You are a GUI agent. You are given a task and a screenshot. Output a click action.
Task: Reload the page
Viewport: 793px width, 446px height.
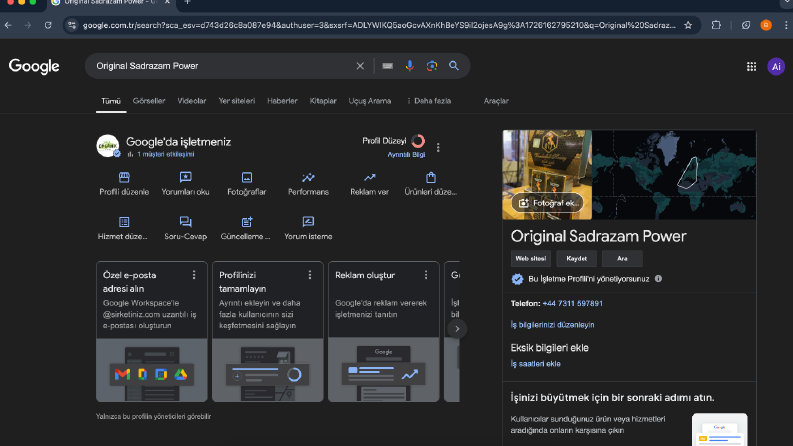48,25
